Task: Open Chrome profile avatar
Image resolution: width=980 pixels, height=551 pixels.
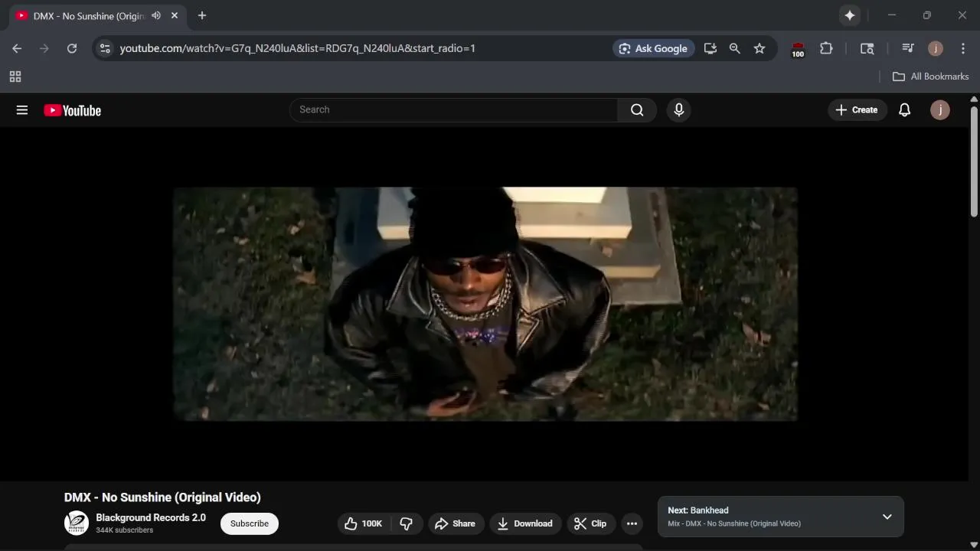Action: [x=936, y=48]
